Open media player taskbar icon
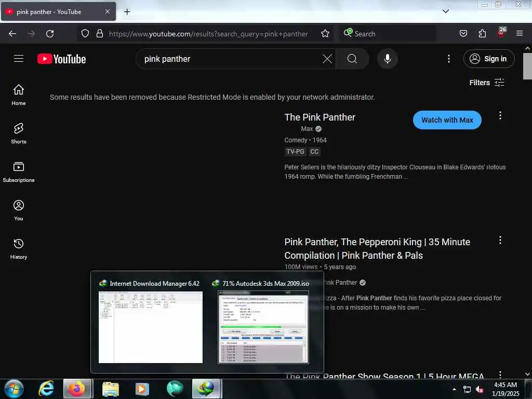This screenshot has height=399, width=532. (142, 389)
